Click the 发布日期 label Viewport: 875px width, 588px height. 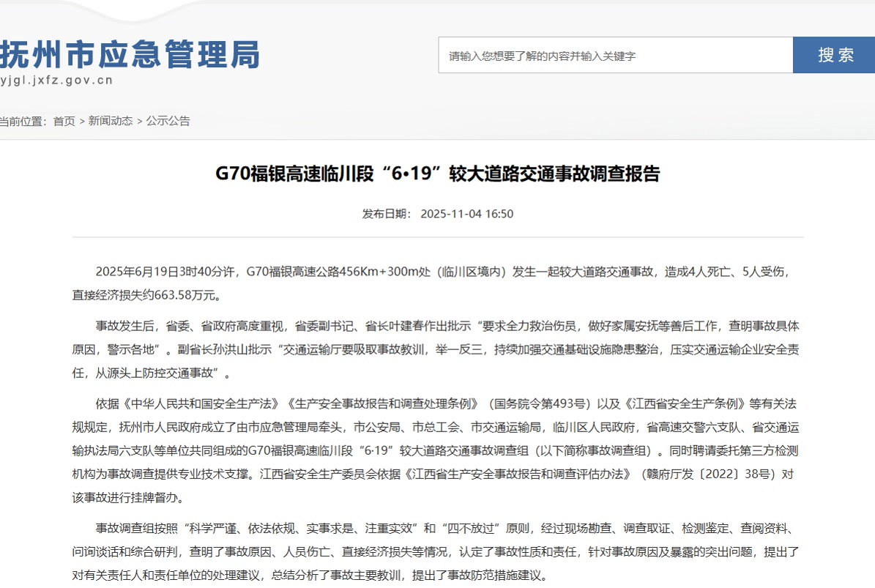point(386,214)
